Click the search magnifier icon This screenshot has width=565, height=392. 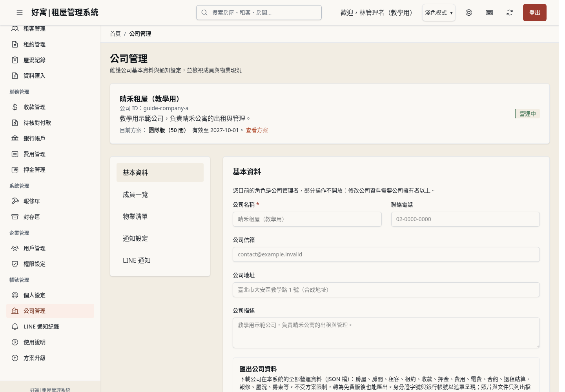click(x=204, y=13)
